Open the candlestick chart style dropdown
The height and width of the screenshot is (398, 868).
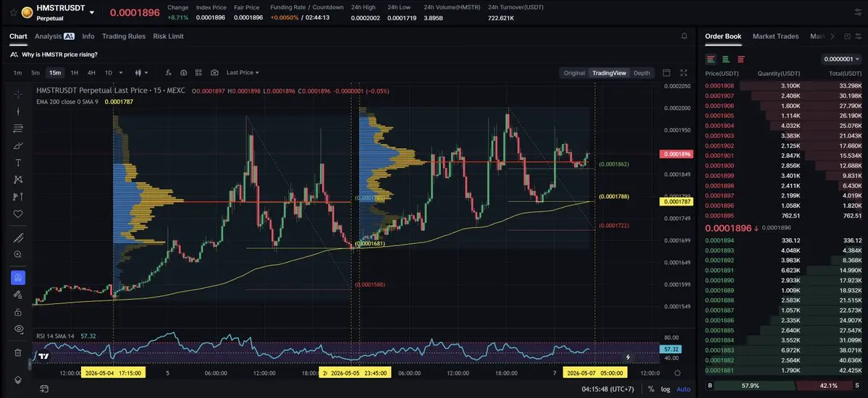pos(142,72)
